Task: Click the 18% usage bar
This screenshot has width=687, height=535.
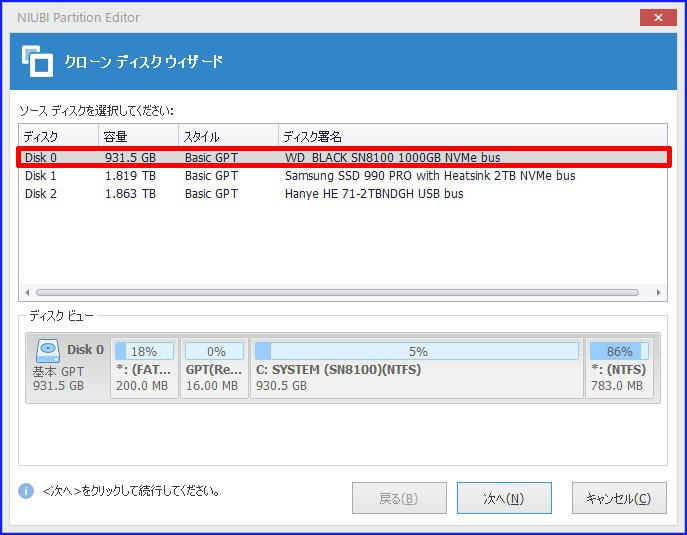Action: [144, 351]
